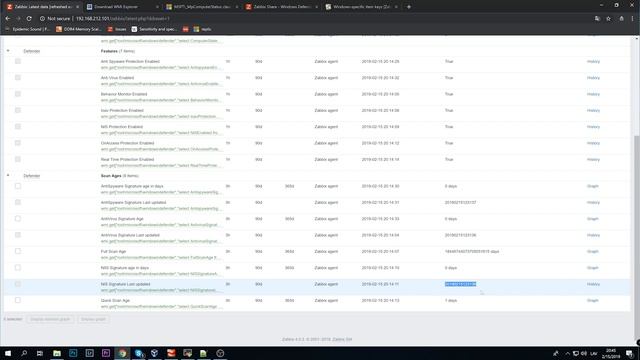The image size is (640, 360).
Task: Open Graph for Quick Scan Age
Action: tap(593, 300)
